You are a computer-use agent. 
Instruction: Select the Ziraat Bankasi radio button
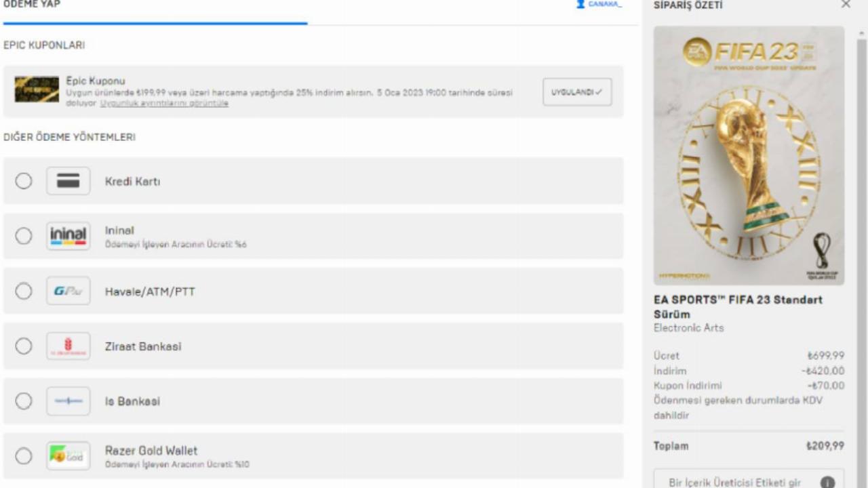[24, 346]
